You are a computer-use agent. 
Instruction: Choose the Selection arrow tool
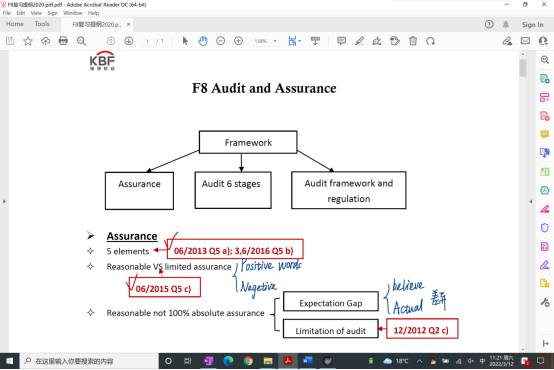(x=185, y=41)
